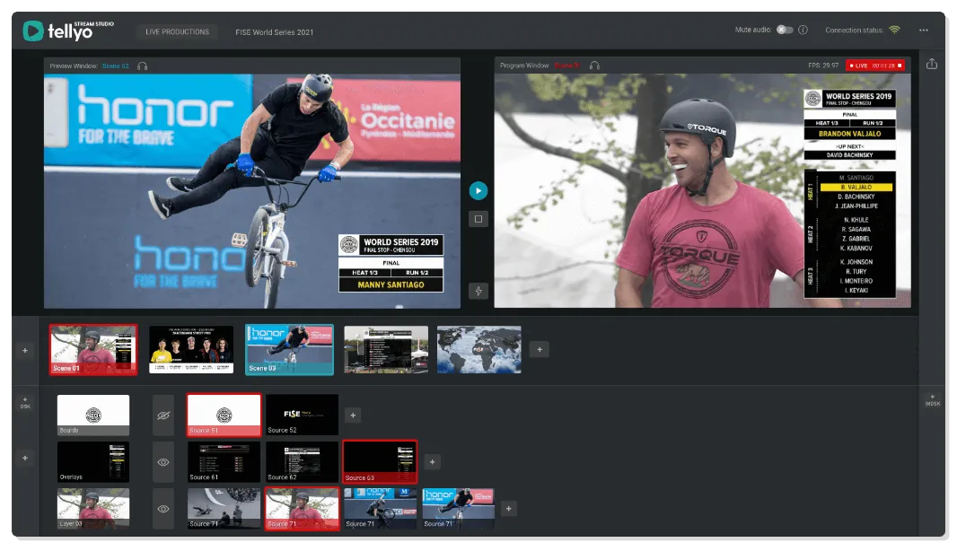Open the three-dots more options menu
Image resolution: width=957 pixels, height=560 pixels.
(x=924, y=31)
